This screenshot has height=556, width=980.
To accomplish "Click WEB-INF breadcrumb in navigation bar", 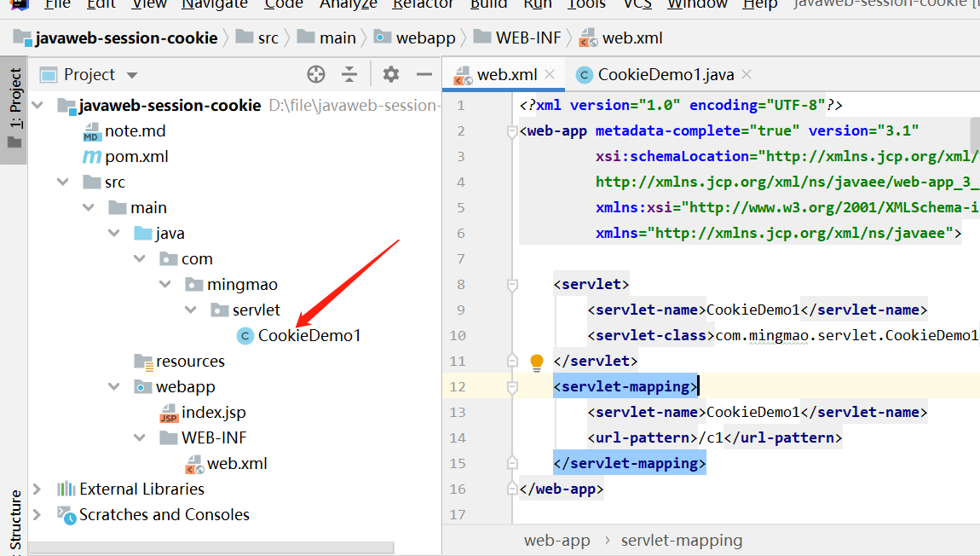I will (x=517, y=38).
